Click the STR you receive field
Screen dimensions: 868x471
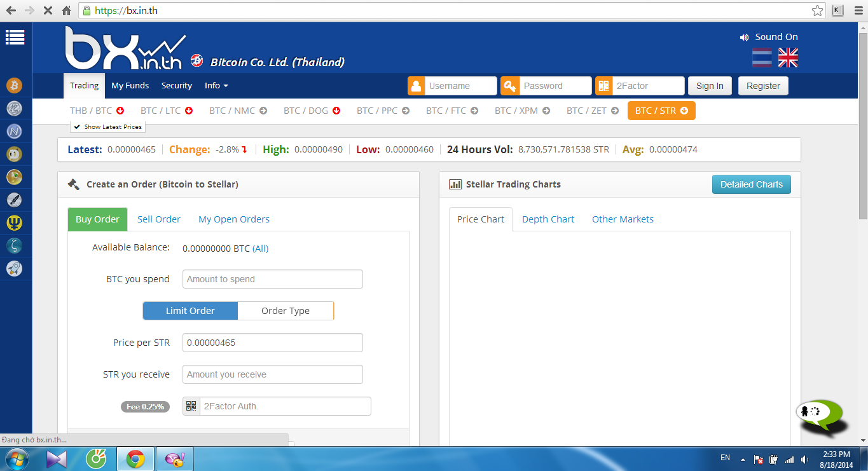273,374
